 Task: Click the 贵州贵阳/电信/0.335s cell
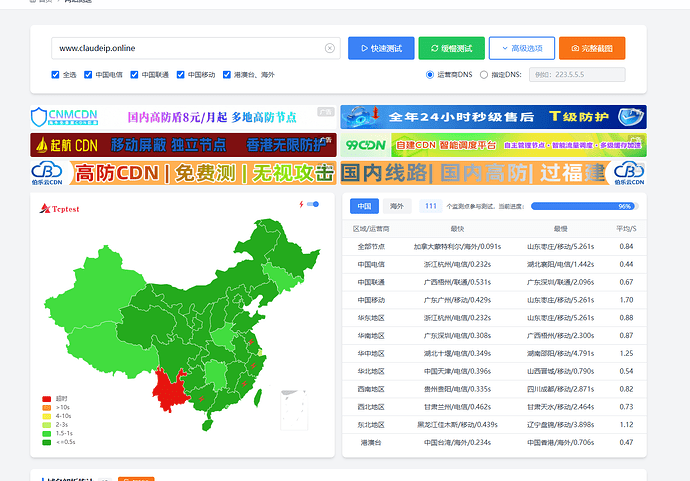[x=457, y=389]
